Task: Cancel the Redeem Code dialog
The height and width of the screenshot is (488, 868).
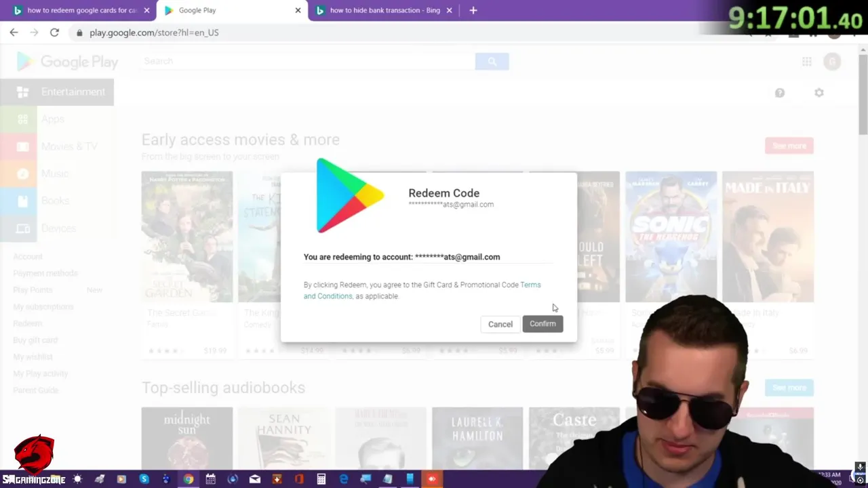Action: [500, 324]
